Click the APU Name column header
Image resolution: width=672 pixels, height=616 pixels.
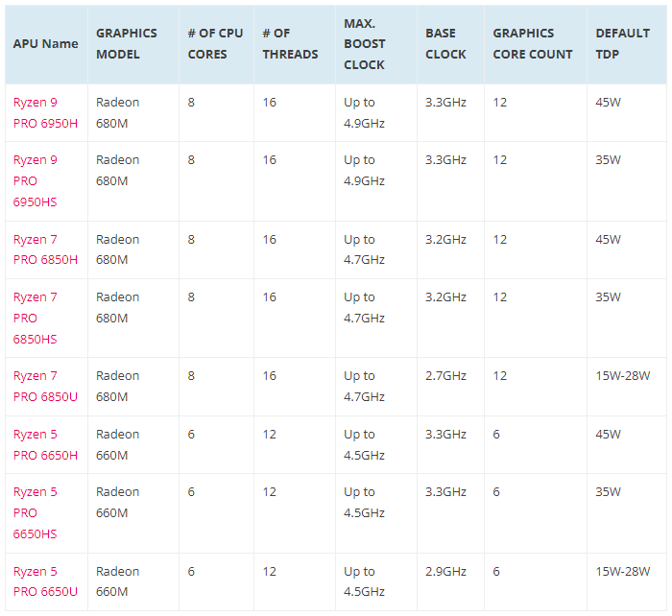point(45,44)
